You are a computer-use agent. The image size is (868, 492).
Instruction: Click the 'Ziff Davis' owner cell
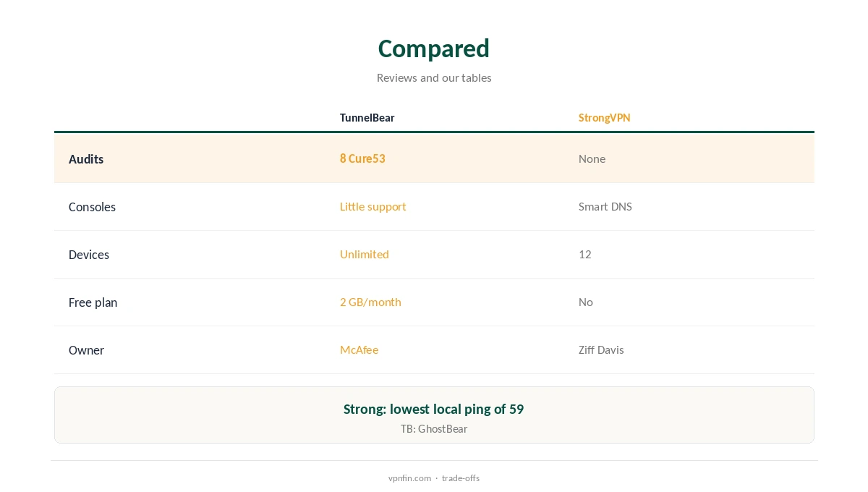pos(601,349)
